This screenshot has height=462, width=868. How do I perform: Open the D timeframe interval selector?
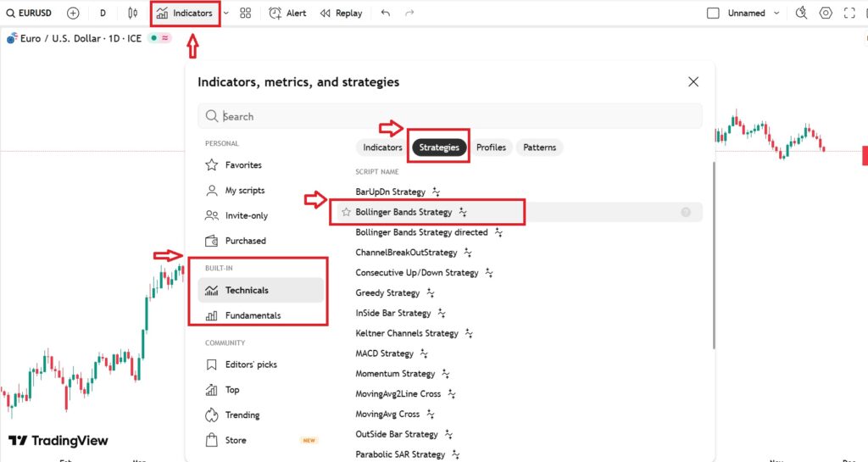[103, 13]
